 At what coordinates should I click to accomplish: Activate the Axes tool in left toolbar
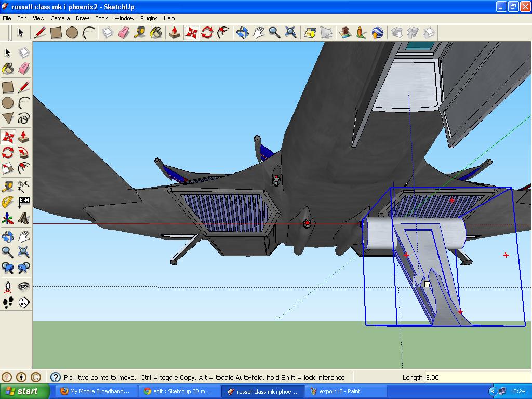[x=8, y=218]
